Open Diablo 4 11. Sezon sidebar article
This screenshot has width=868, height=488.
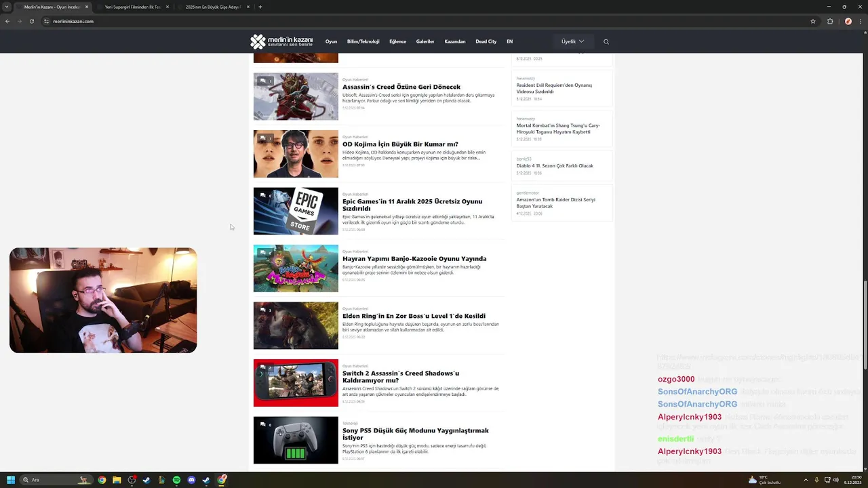pos(555,165)
